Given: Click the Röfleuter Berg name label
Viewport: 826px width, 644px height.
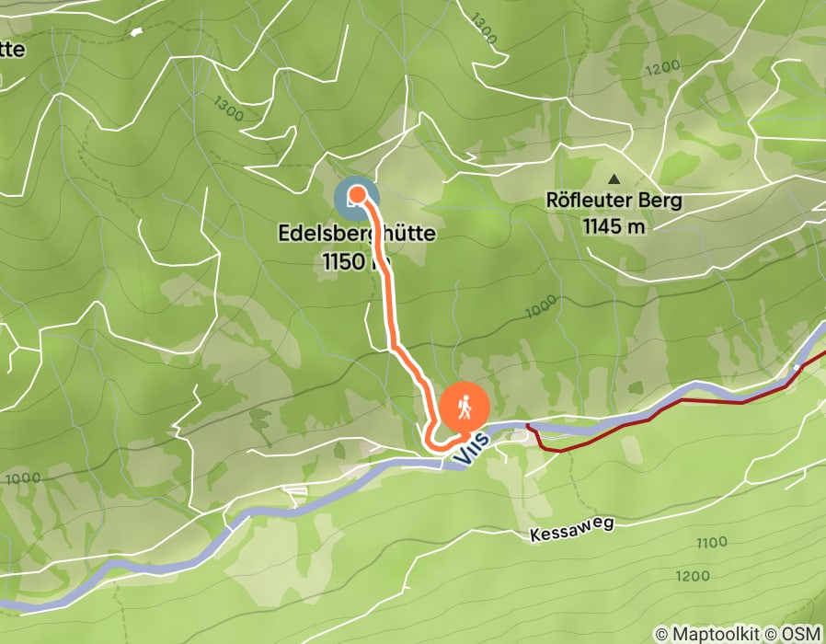Looking at the screenshot, I should point(614,201).
